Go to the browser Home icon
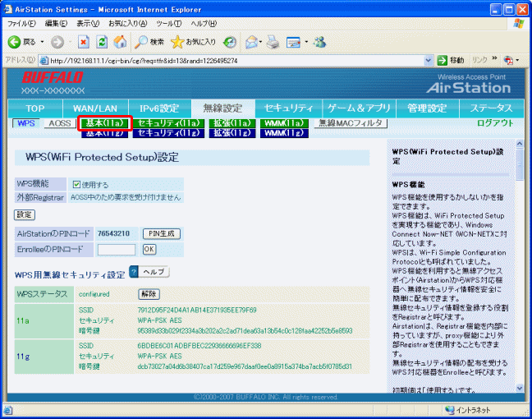Viewport: 532px width, 419px height. click(120, 41)
